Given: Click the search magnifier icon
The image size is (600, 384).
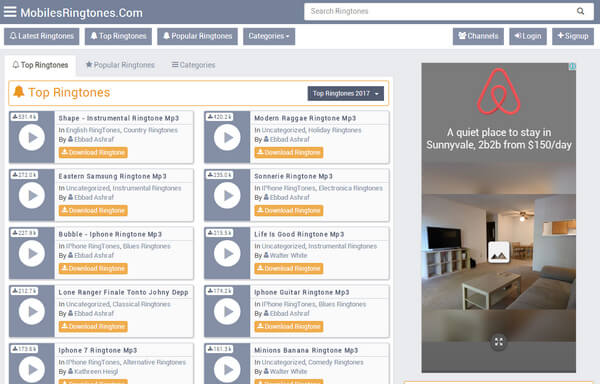Looking at the screenshot, I should tap(580, 11).
